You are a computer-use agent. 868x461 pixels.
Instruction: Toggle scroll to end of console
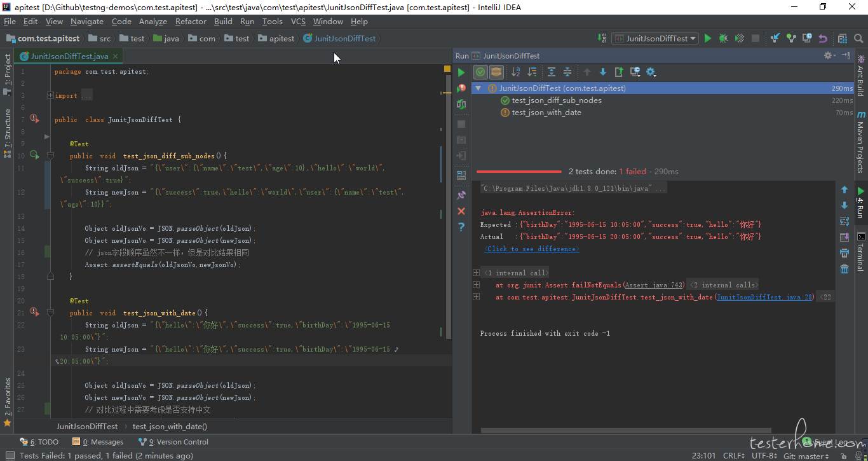coord(844,237)
